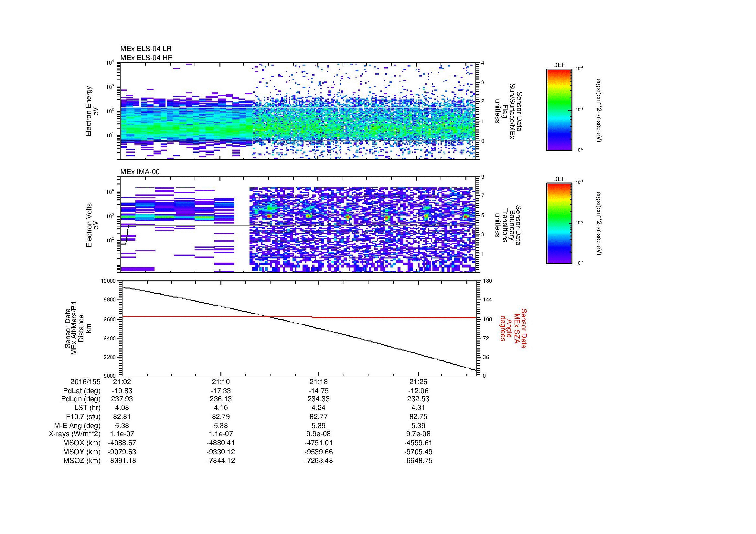Image resolution: width=756 pixels, height=534 pixels.
Task: Click the 'MSOY (km)' row label
Action: click(x=82, y=452)
